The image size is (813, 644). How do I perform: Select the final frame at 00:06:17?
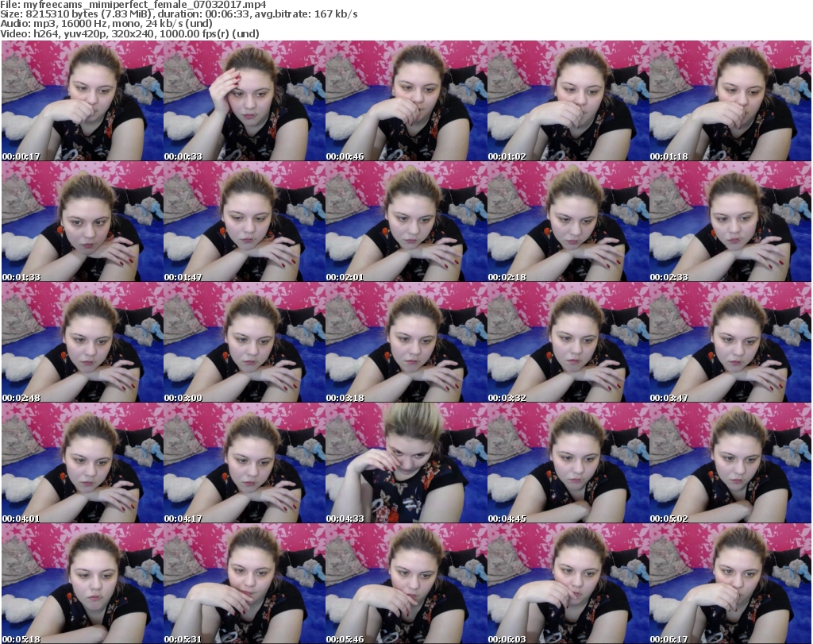(x=730, y=584)
